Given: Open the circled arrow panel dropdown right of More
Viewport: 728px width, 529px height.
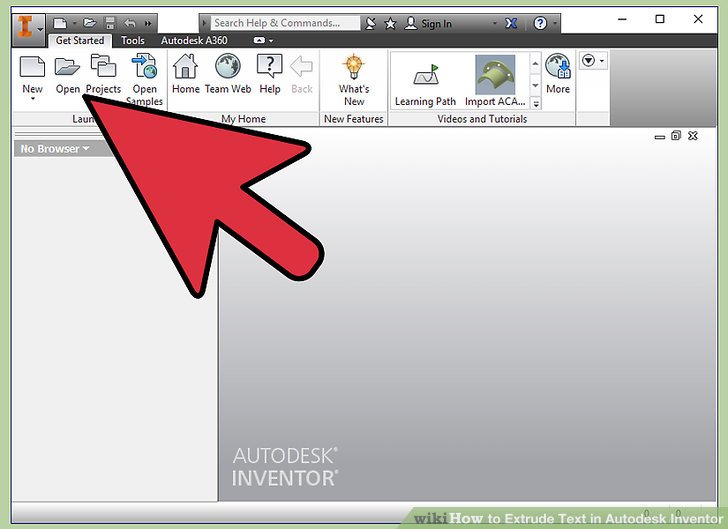Looking at the screenshot, I should pos(593,60).
